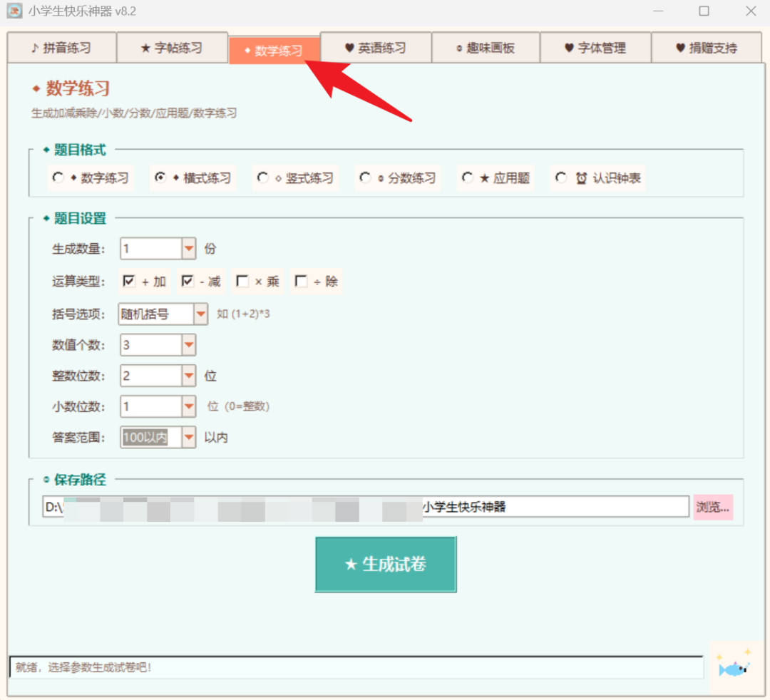Click the 浏览... button
Image resolution: width=770 pixels, height=700 pixels.
[x=713, y=507]
